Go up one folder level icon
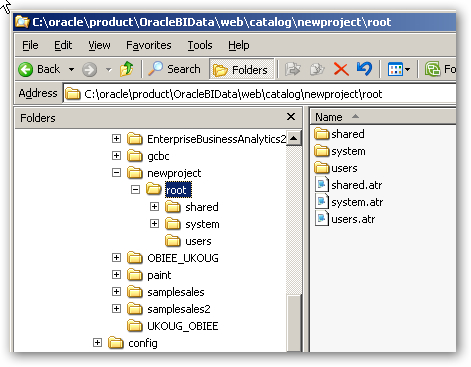The width and height of the screenshot is (471, 367). tap(127, 69)
